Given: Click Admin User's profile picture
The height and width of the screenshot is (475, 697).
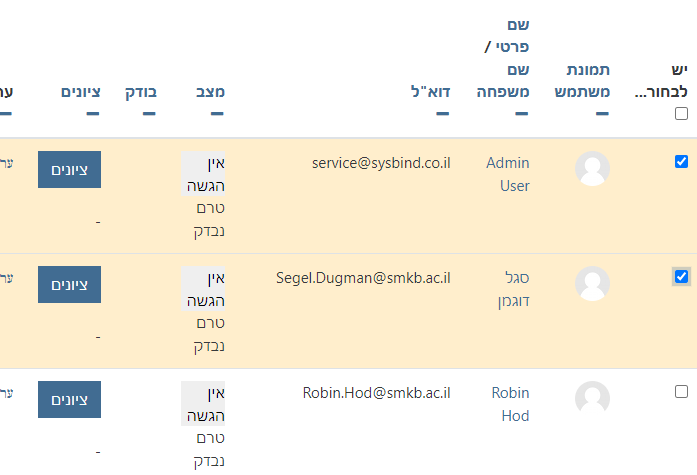Looking at the screenshot, I should tap(592, 169).
